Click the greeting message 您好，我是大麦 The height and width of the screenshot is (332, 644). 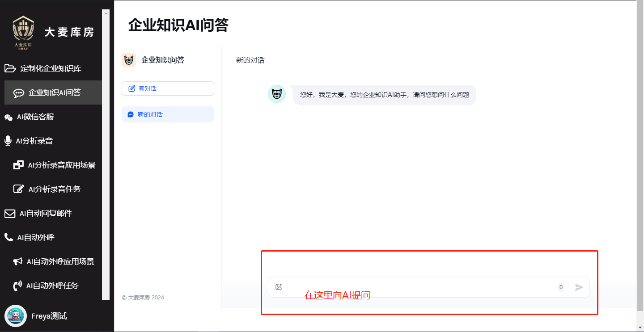coord(385,95)
